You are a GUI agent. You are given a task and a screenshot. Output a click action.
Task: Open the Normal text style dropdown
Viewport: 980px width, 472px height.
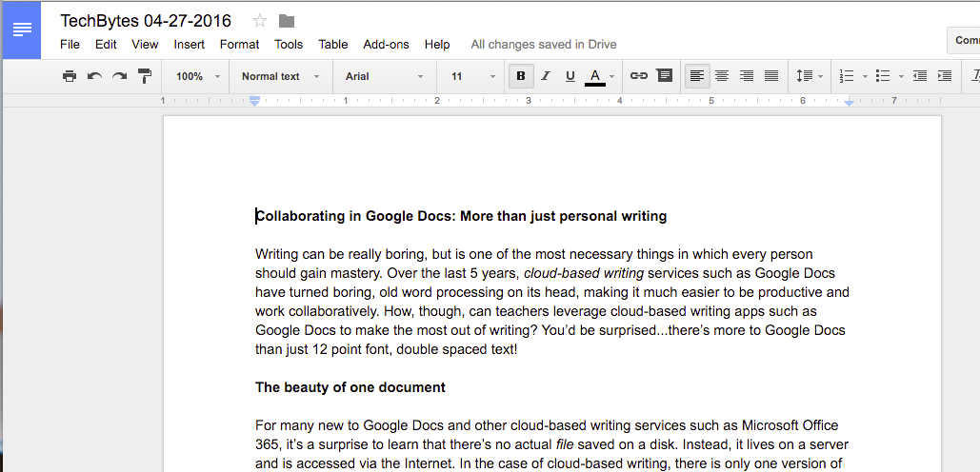pyautogui.click(x=281, y=76)
